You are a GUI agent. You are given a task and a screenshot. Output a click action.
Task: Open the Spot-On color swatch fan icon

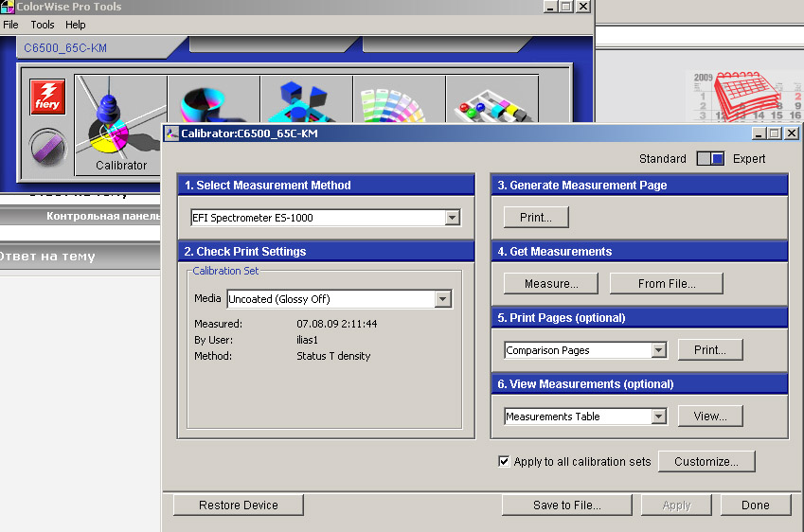(x=399, y=100)
